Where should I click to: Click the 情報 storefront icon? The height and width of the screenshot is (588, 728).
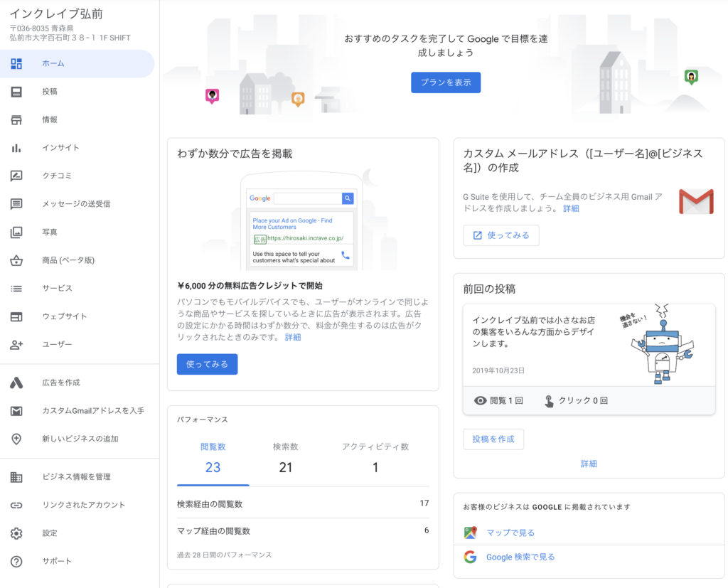point(16,120)
